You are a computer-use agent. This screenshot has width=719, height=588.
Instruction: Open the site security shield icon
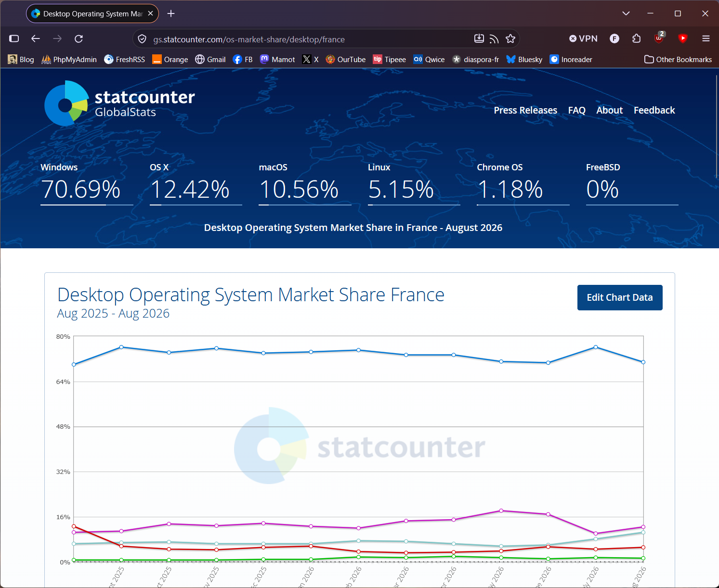[142, 39]
